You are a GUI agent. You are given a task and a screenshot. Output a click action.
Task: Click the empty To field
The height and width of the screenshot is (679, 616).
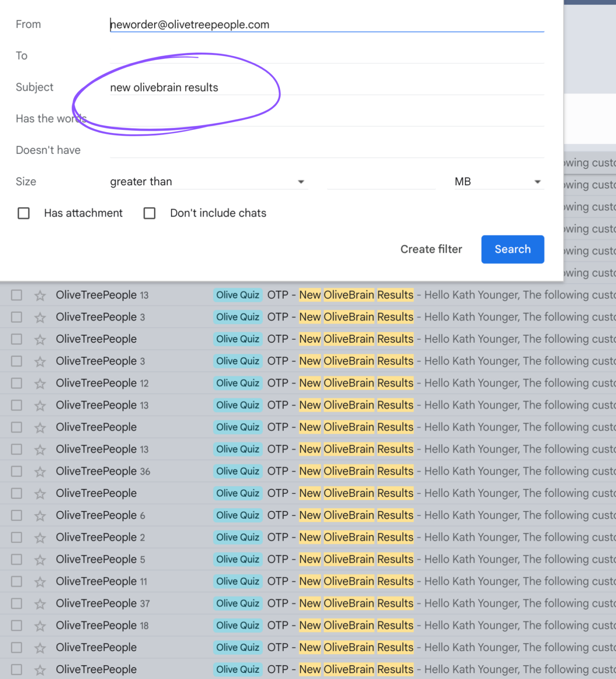(x=326, y=56)
